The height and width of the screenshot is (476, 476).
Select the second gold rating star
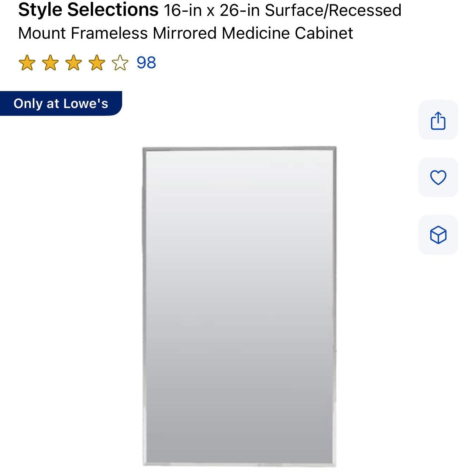coord(50,62)
